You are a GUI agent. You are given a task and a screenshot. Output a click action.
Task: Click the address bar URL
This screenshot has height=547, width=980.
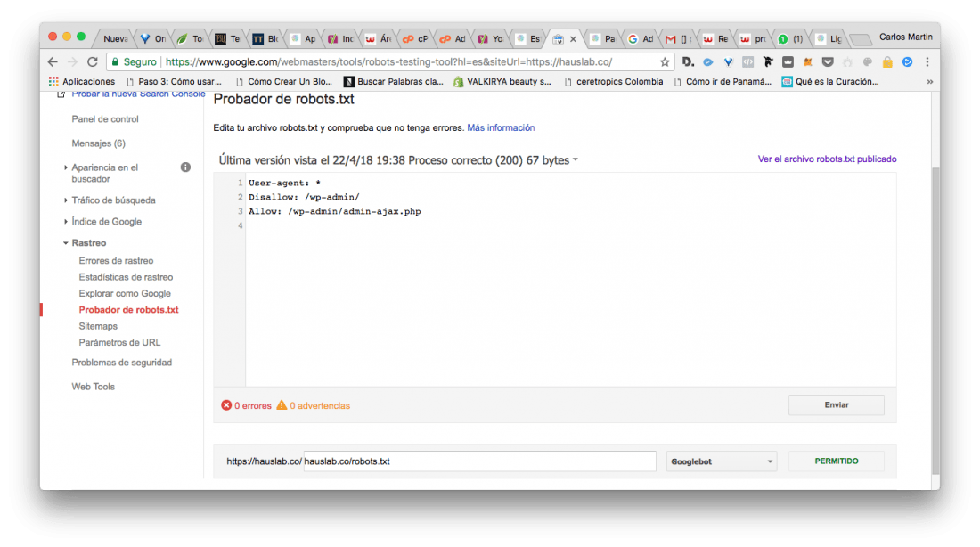pos(388,61)
